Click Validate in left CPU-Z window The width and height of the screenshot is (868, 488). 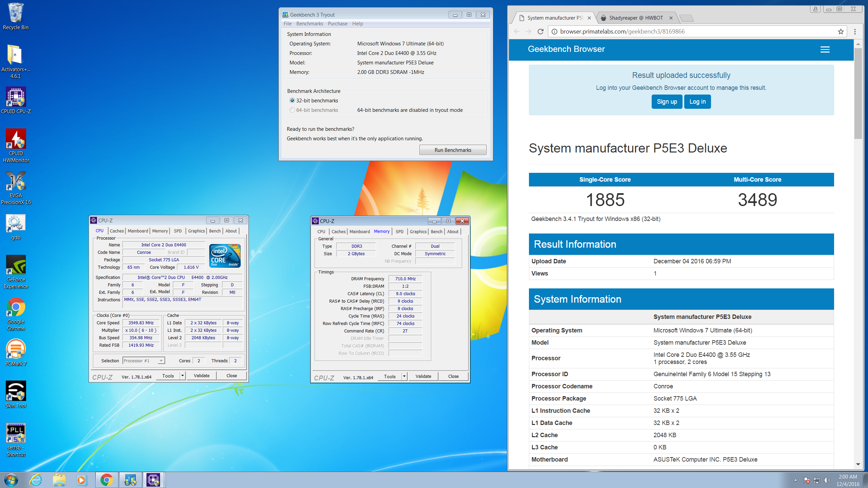[201, 375]
